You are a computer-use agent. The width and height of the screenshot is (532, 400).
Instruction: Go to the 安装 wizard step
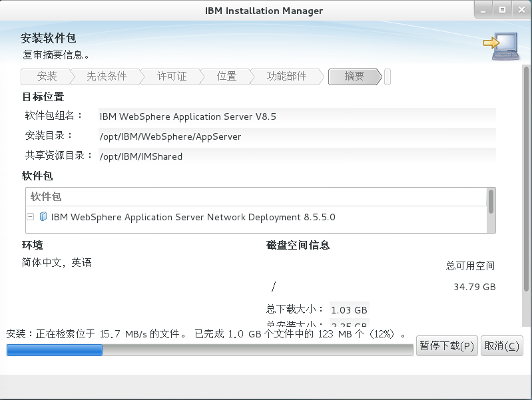pyautogui.click(x=47, y=77)
